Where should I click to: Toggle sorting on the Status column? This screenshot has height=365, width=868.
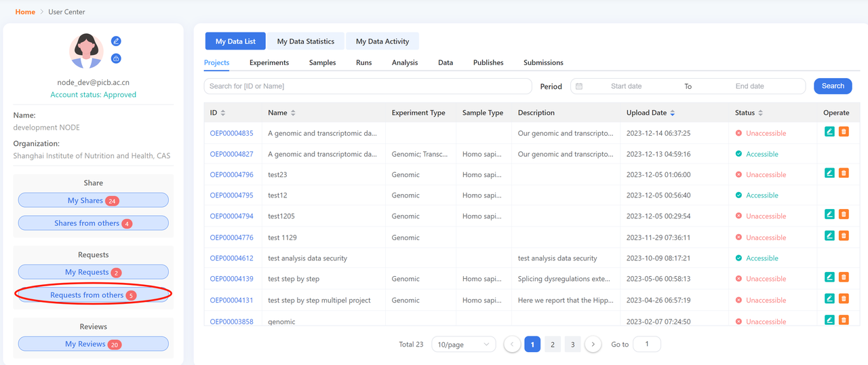[x=760, y=113]
